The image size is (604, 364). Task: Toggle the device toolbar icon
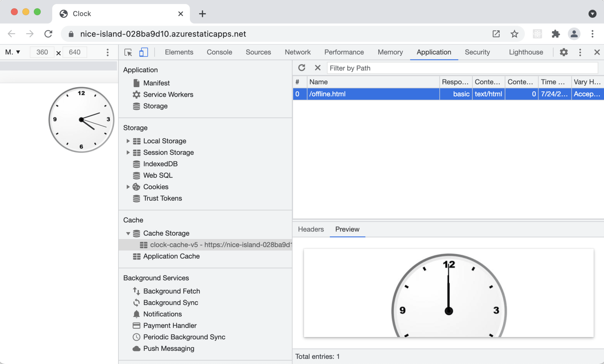[144, 52]
